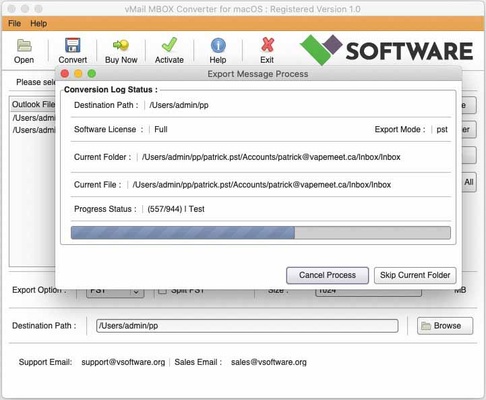This screenshot has height=400, width=486.
Task: Click the Help info icon in toolbar
Action: coord(218,45)
